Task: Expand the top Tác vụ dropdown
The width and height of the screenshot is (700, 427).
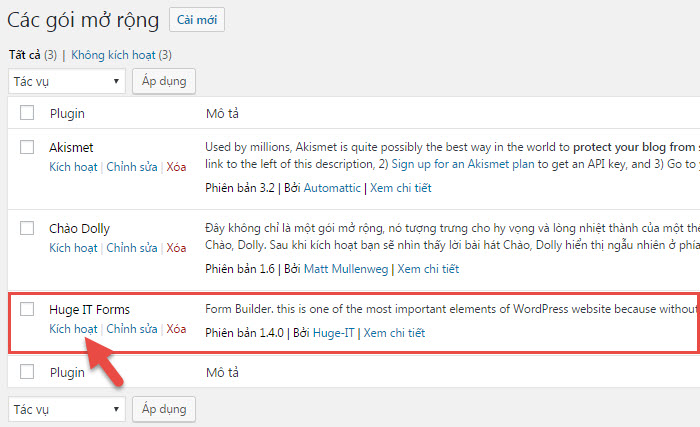Action: (x=67, y=81)
